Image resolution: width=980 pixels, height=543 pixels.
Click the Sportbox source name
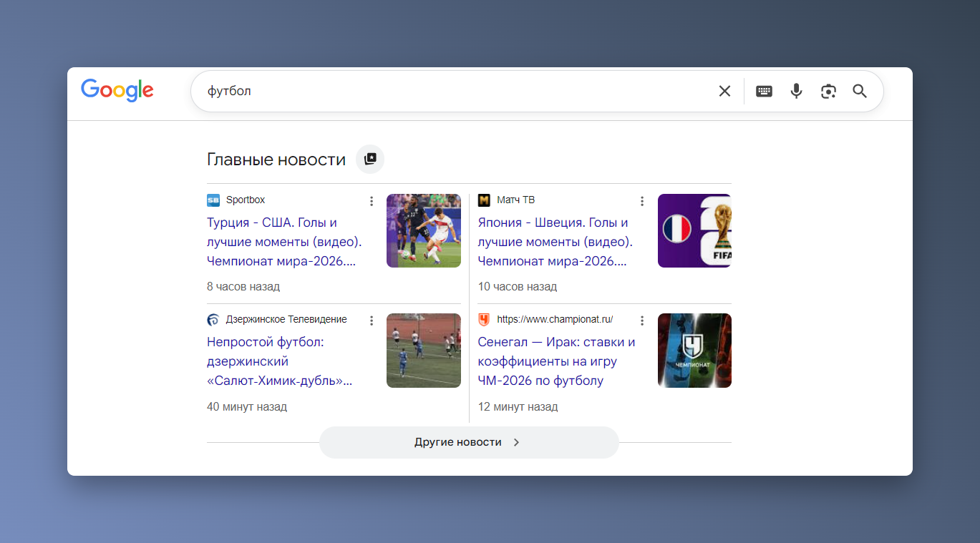coord(246,200)
